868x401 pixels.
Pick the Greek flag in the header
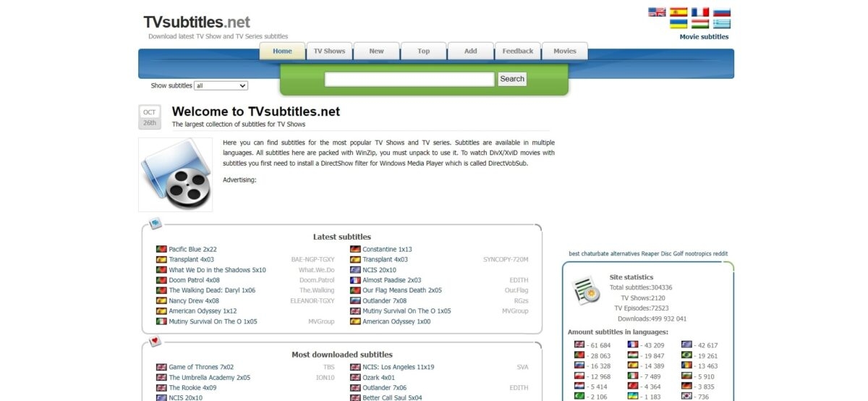point(721,24)
